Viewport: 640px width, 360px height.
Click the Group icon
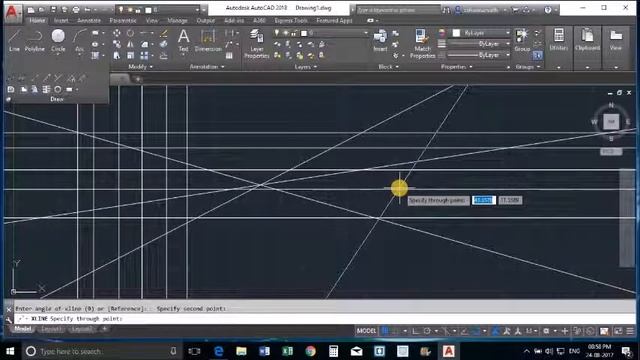tap(522, 40)
